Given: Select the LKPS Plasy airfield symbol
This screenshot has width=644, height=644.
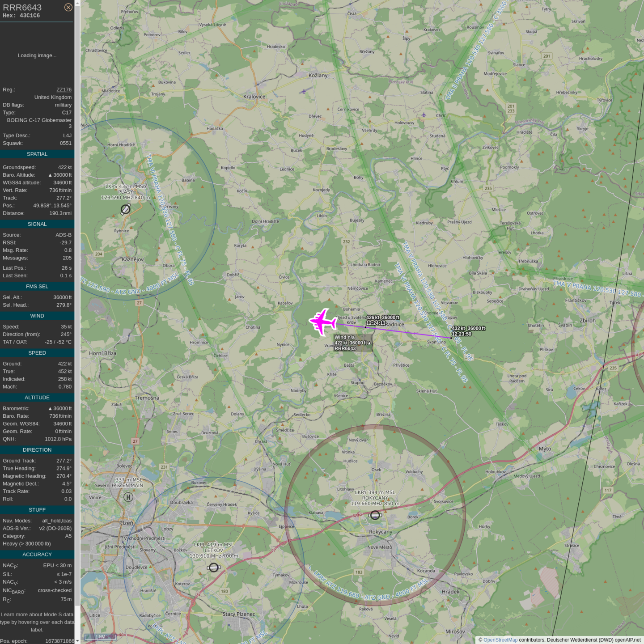Looking at the screenshot, I should [126, 209].
